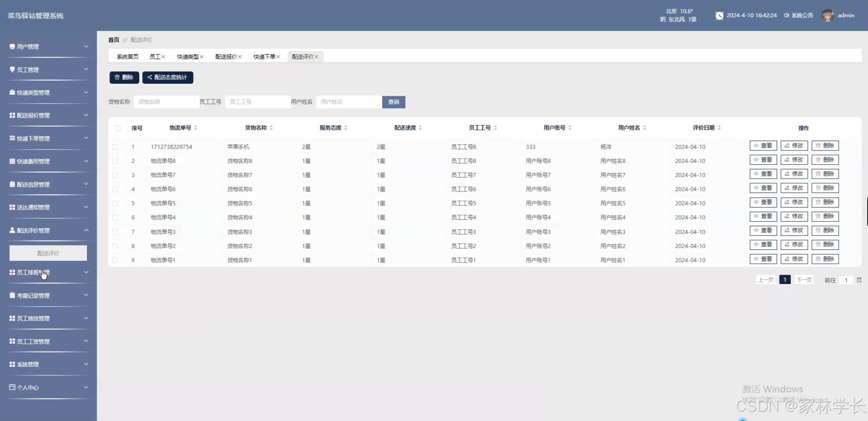Check the checkbox for 物流单号1 row
The height and width of the screenshot is (421, 868).
115,260
